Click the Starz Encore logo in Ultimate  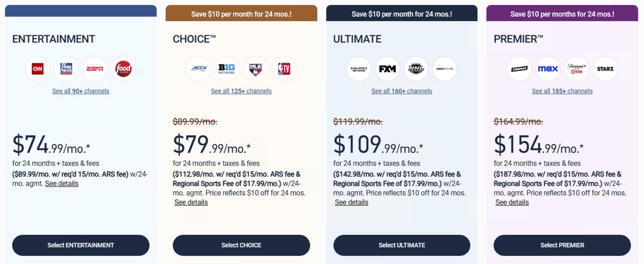click(445, 69)
